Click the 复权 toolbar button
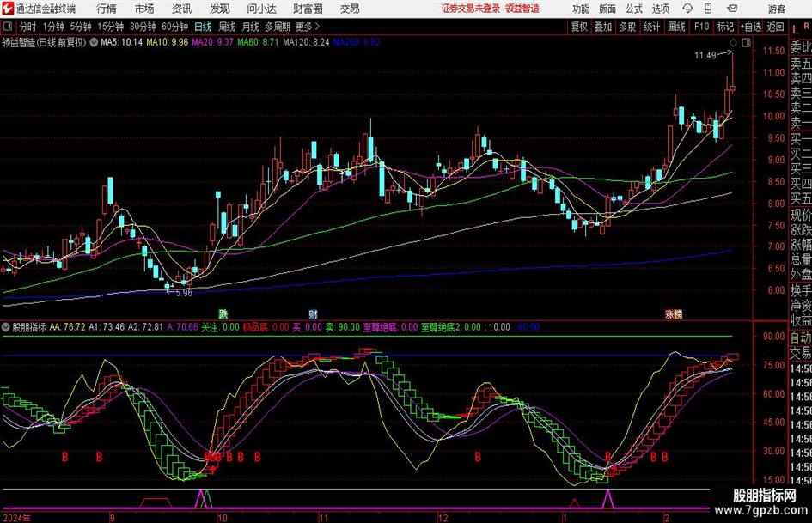Viewport: 812px width, 523px height. click(579, 27)
